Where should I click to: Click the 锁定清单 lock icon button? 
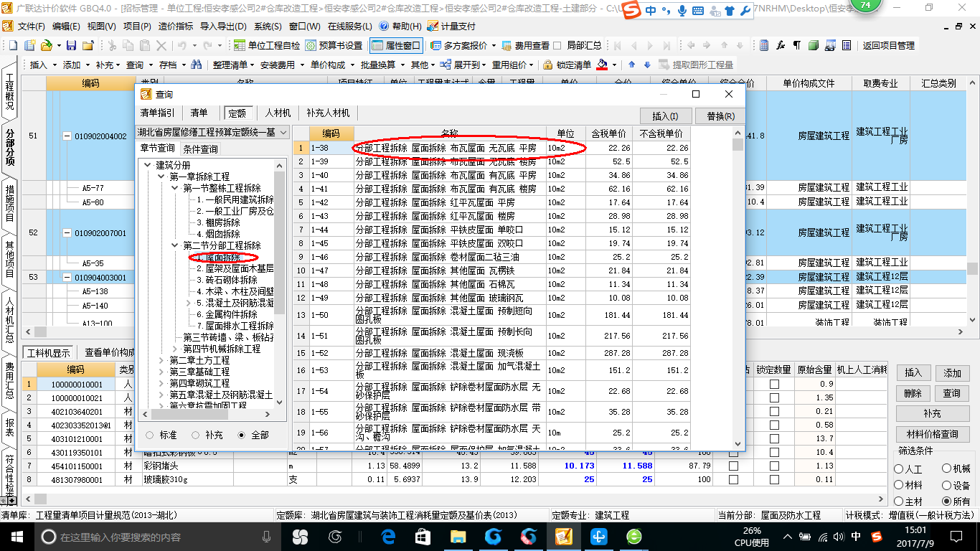567,65
